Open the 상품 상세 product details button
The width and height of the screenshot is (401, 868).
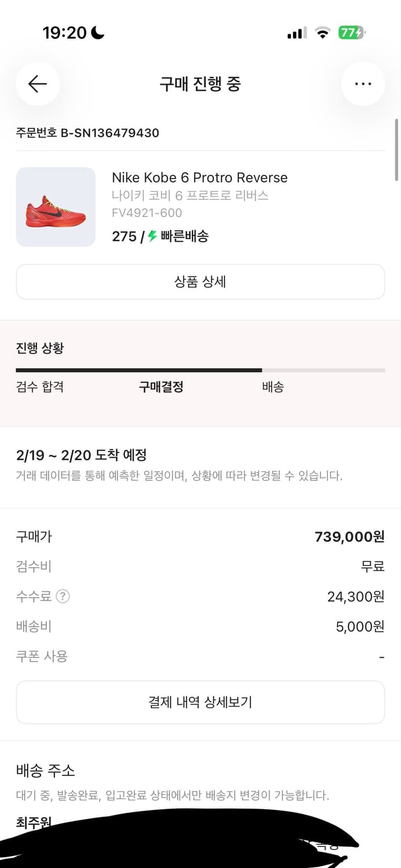tap(200, 282)
